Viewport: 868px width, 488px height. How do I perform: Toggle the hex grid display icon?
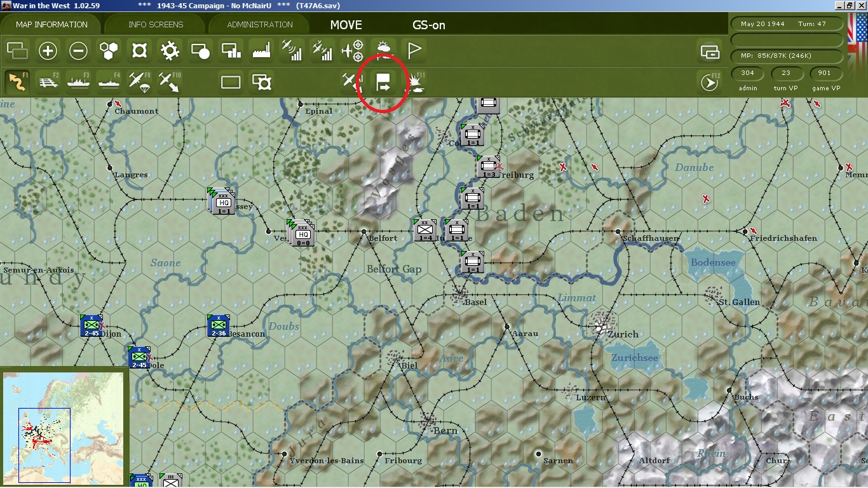(x=109, y=50)
